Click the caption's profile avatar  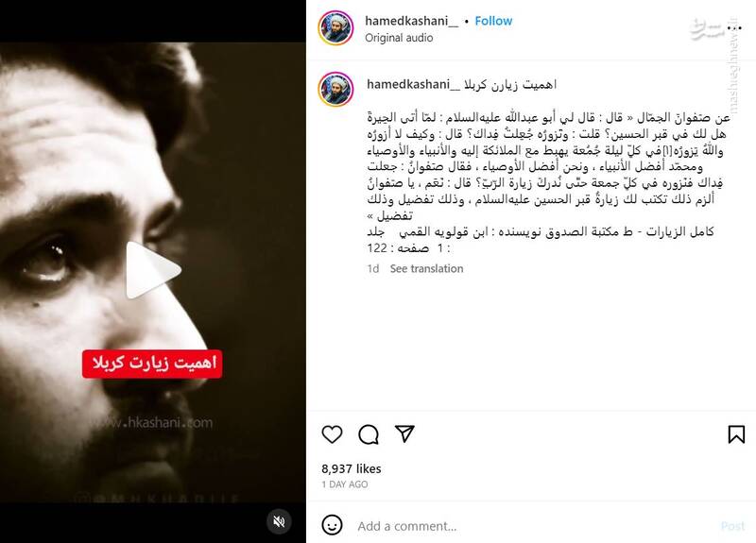click(x=335, y=89)
